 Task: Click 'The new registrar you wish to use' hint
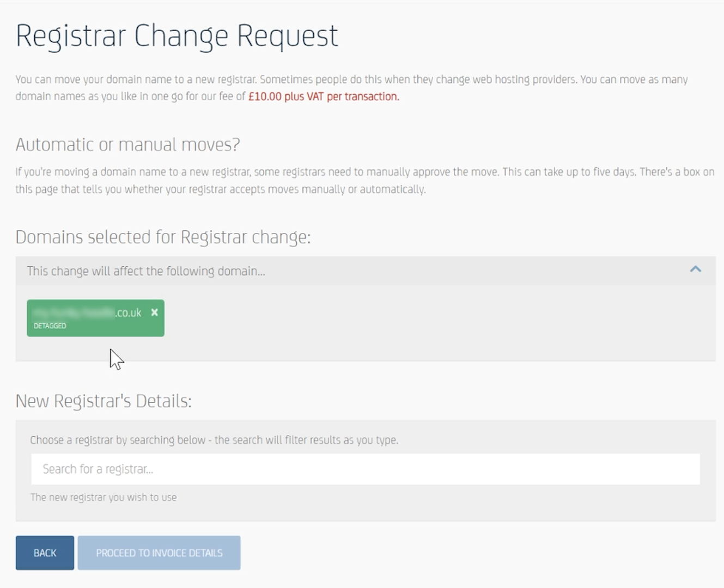point(104,497)
